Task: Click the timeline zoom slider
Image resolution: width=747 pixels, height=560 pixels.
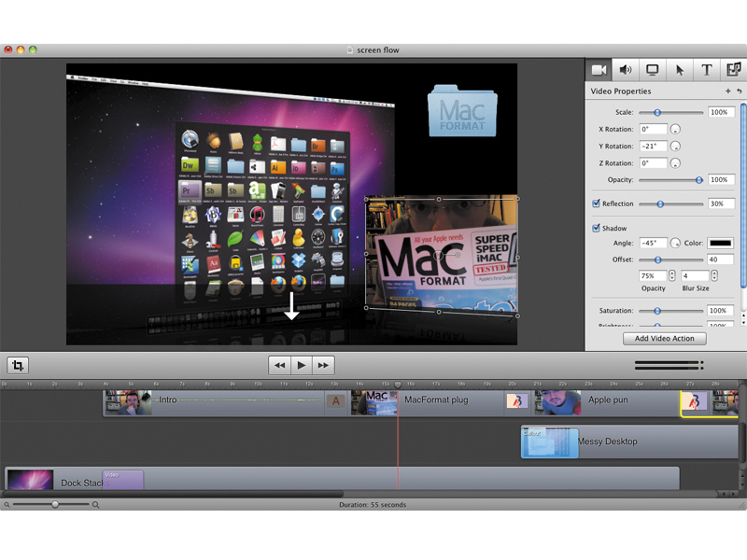Action: point(51,504)
